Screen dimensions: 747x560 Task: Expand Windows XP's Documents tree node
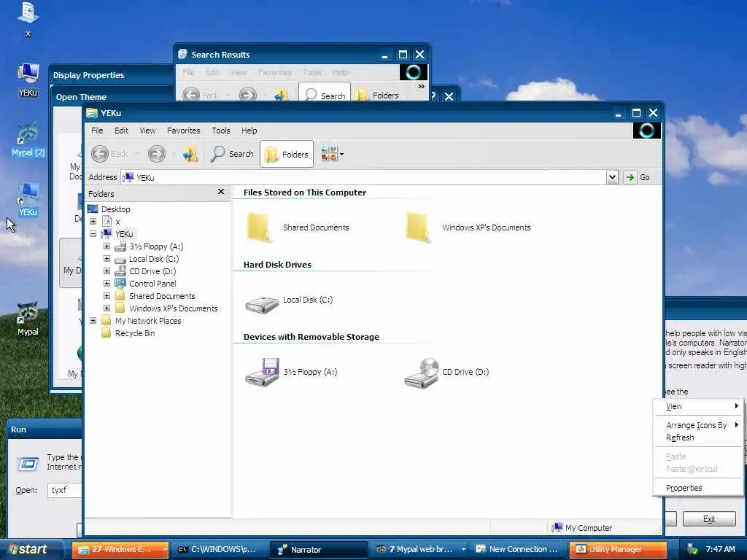[x=107, y=308]
